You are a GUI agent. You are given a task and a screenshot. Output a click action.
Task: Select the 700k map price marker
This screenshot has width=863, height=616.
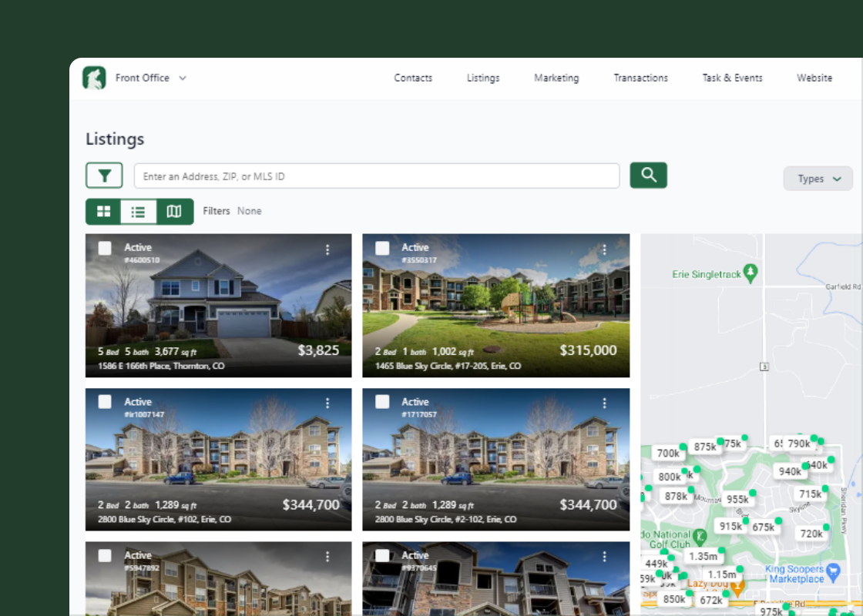(x=668, y=454)
